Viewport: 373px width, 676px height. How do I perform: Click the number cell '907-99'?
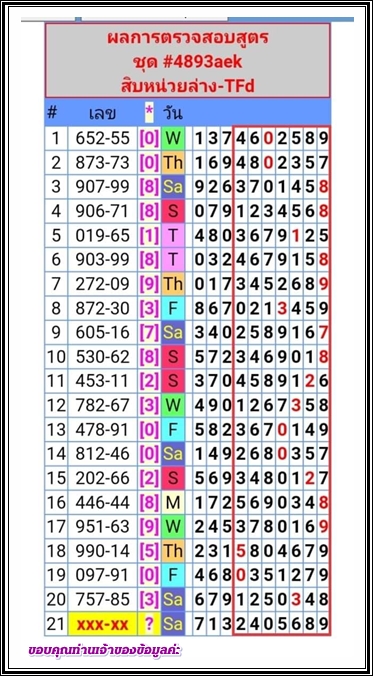click(102, 187)
